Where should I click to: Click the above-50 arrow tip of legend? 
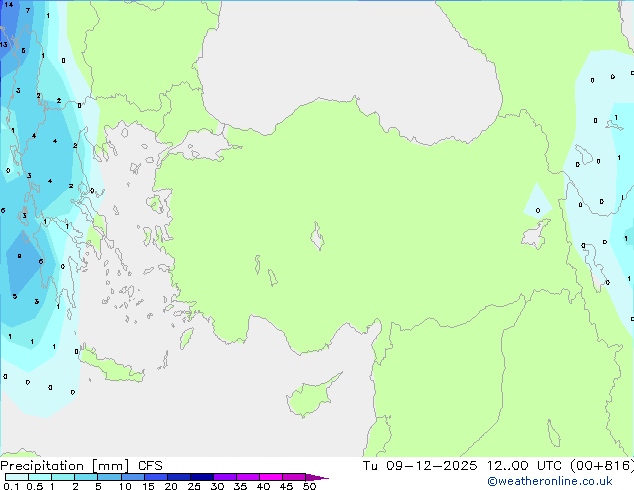(x=317, y=477)
